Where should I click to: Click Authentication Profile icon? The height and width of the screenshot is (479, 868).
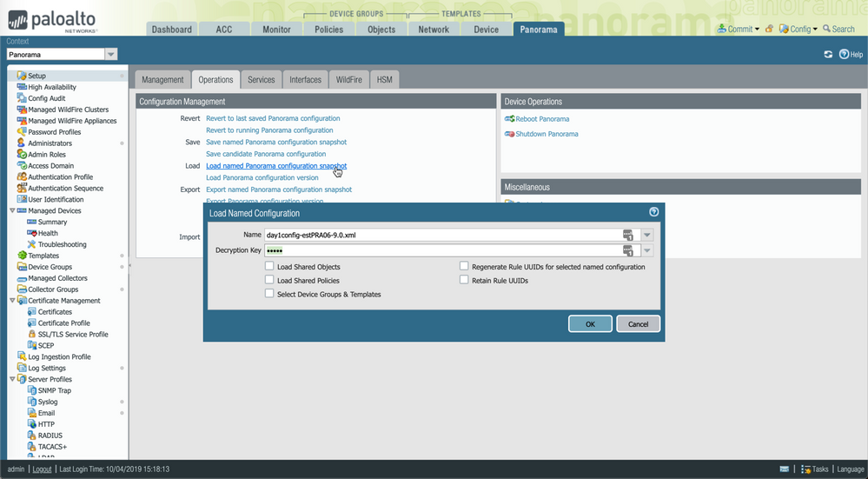click(x=22, y=176)
